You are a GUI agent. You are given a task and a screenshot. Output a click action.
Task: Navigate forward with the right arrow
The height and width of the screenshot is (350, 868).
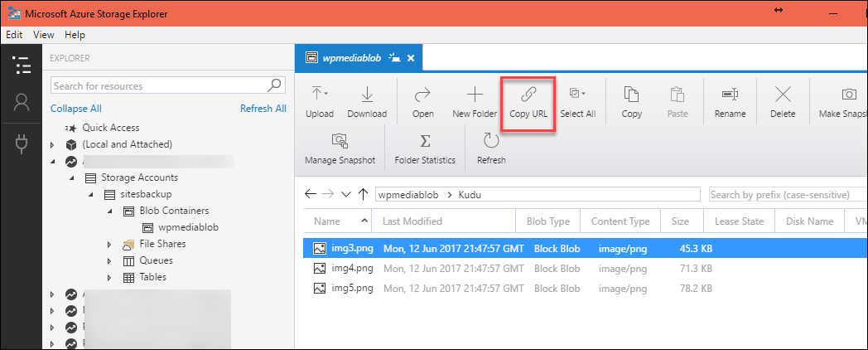(x=328, y=193)
